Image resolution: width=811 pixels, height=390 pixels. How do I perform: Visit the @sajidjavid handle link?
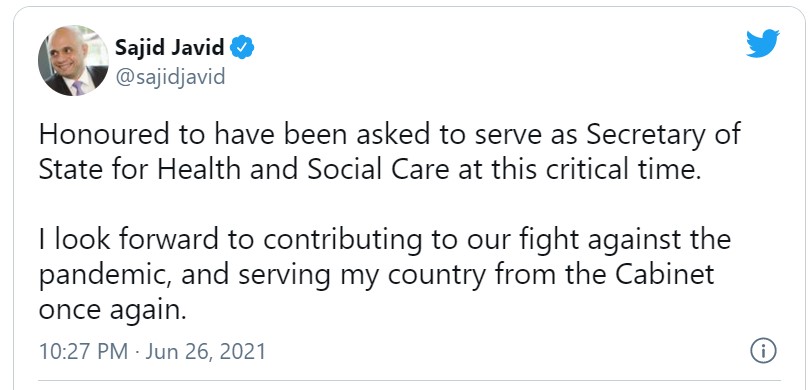(170, 77)
